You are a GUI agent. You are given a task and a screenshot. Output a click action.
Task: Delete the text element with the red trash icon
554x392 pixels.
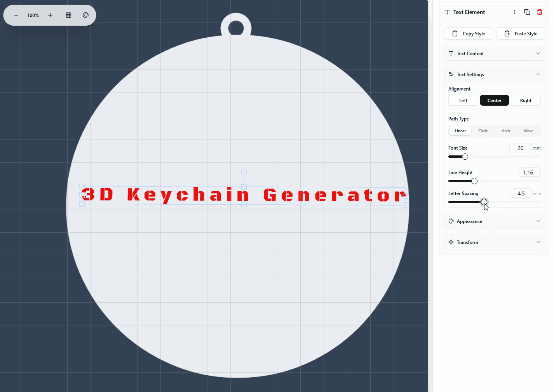pos(540,12)
